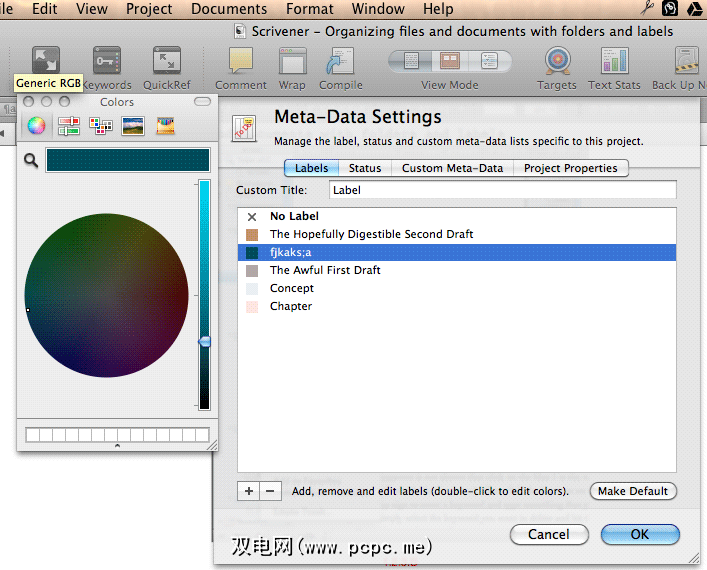Open the View menu
The width and height of the screenshot is (707, 570).
tap(92, 9)
